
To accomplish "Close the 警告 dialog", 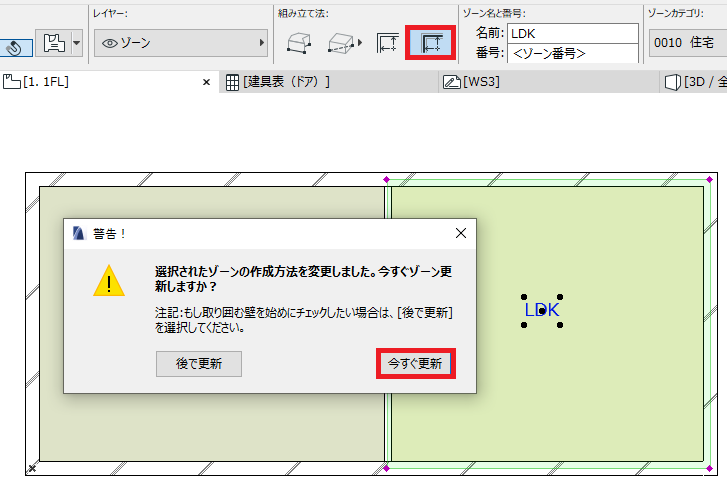I will pos(460,233).
